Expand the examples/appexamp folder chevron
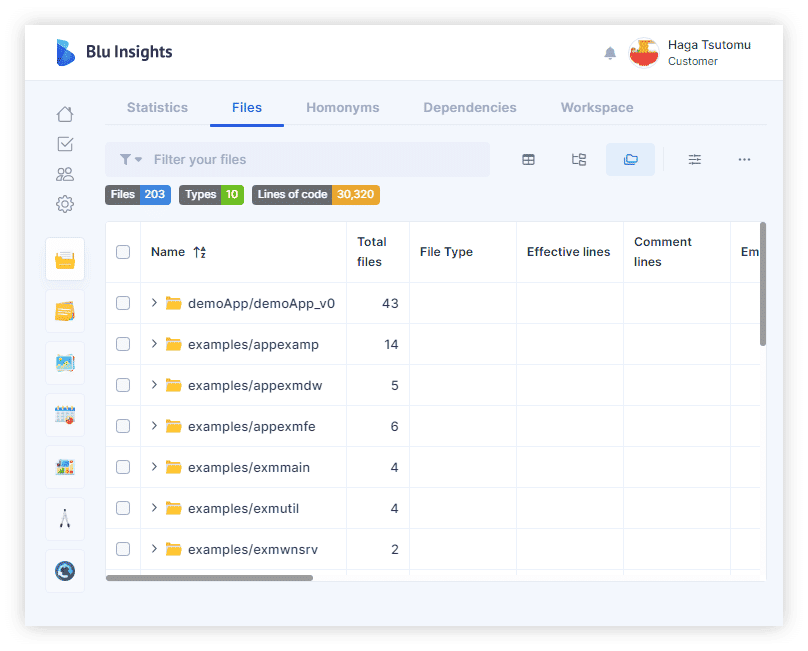Viewport: 808px width, 651px height. [x=154, y=344]
